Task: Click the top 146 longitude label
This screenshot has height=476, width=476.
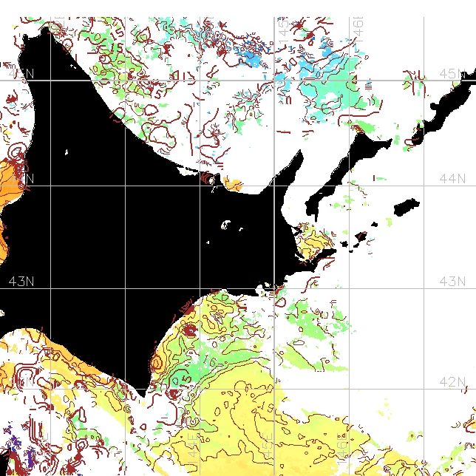Action: [358, 30]
